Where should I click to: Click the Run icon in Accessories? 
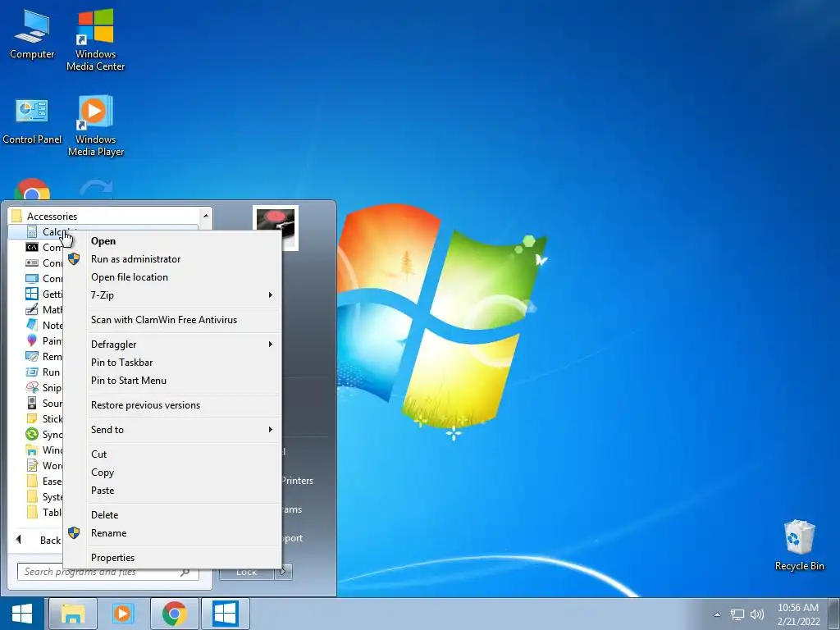[32, 372]
